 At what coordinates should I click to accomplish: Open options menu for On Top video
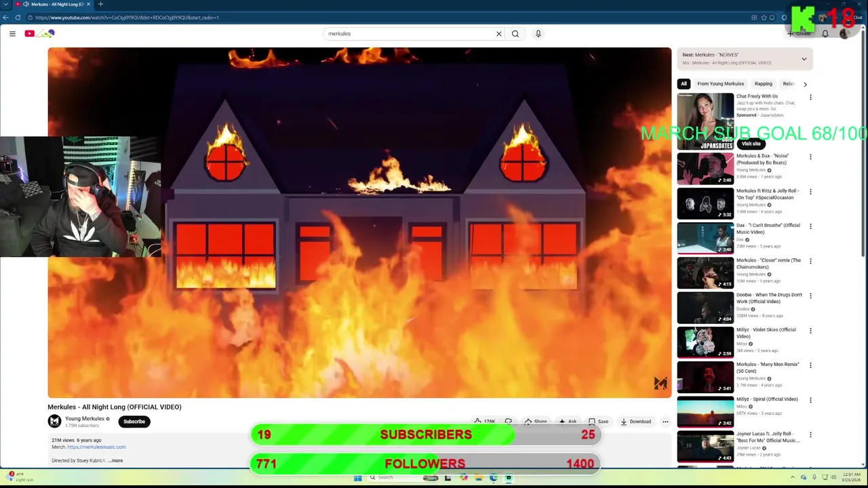810,192
